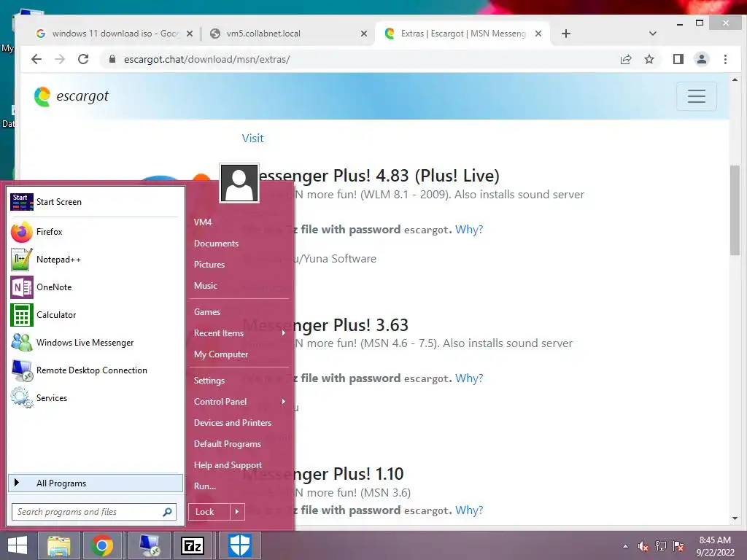Click the user account picture in start menu
The height and width of the screenshot is (560, 747).
(x=239, y=183)
